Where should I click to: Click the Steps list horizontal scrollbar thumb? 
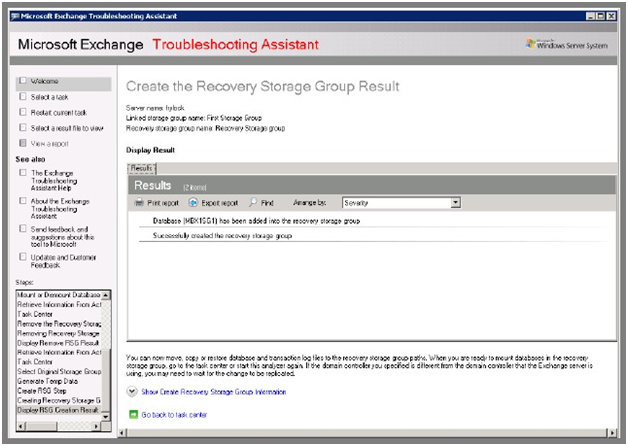pyautogui.click(x=41, y=426)
